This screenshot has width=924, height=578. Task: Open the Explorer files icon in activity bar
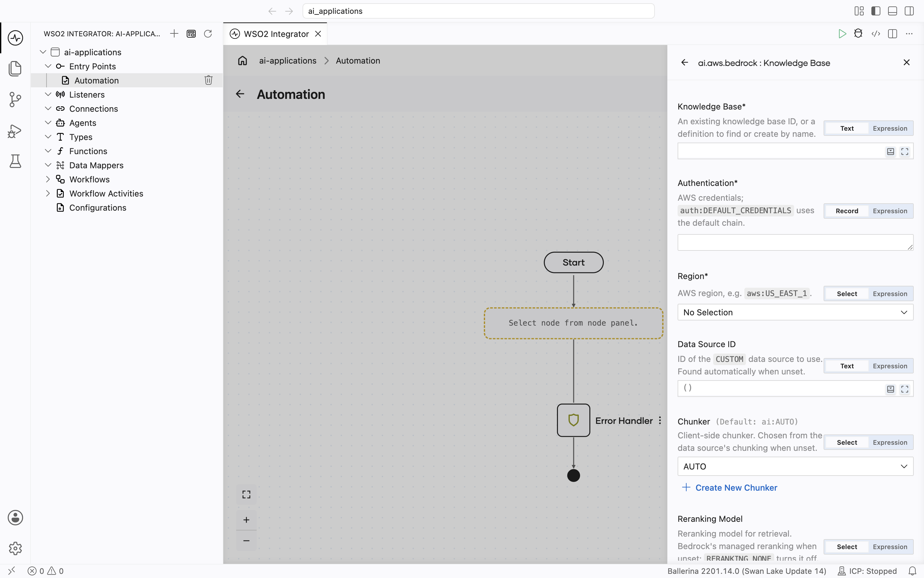(15, 68)
